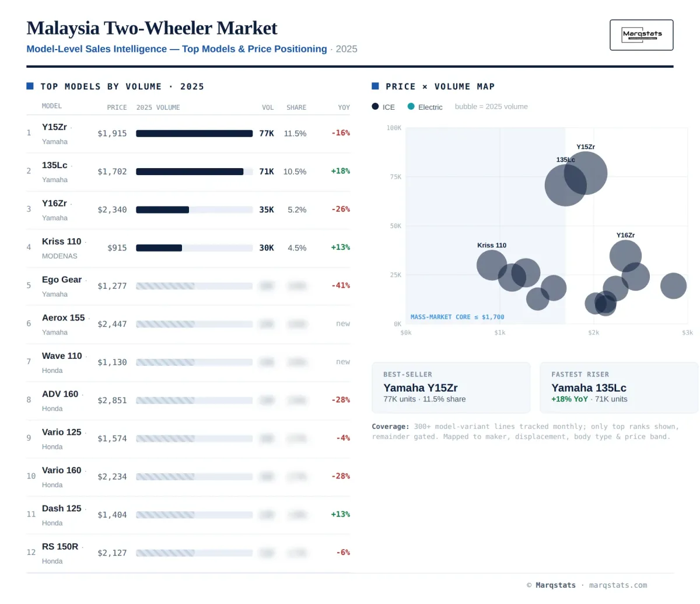The height and width of the screenshot is (604, 700).
Task: Click the Y16Zr model name in row 3
Action: point(54,203)
